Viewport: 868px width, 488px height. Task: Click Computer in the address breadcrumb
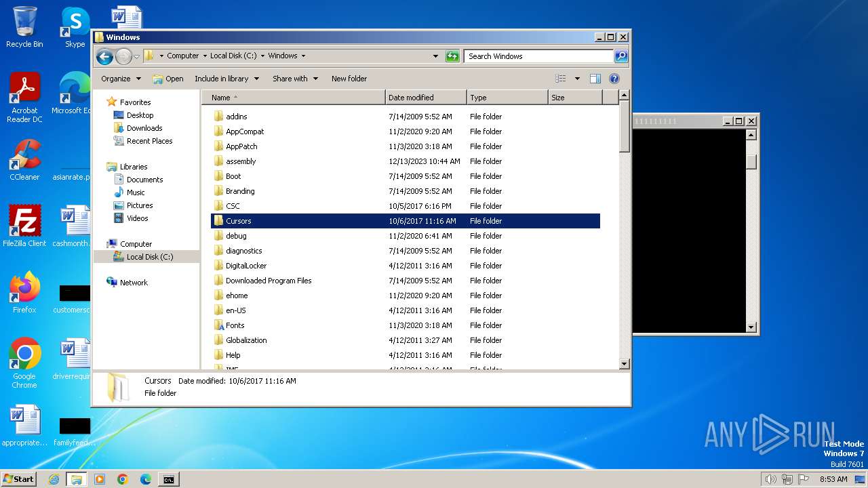click(183, 56)
